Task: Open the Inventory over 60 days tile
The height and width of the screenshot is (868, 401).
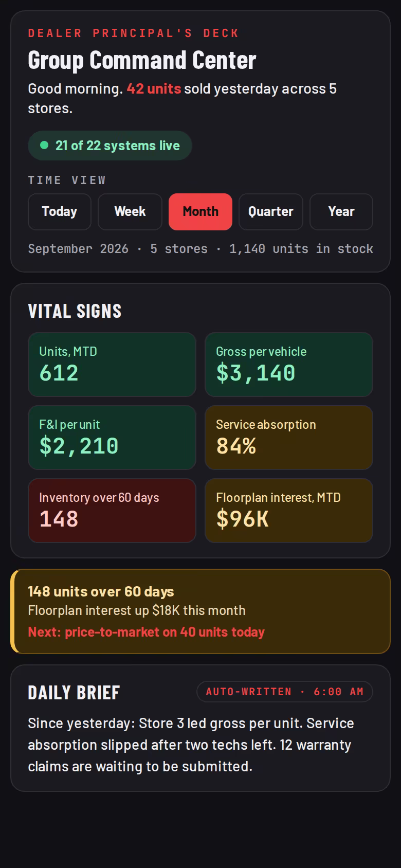Action: (x=112, y=511)
